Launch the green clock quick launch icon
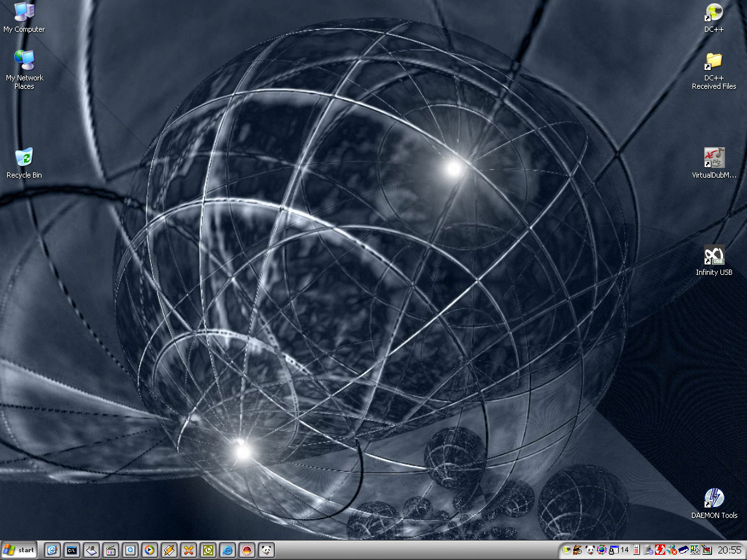 coord(208,550)
